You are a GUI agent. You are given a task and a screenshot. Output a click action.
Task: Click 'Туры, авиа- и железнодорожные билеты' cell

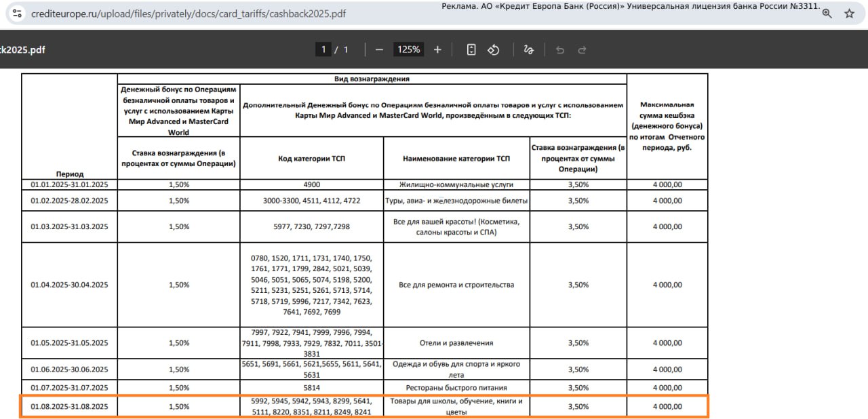456,201
